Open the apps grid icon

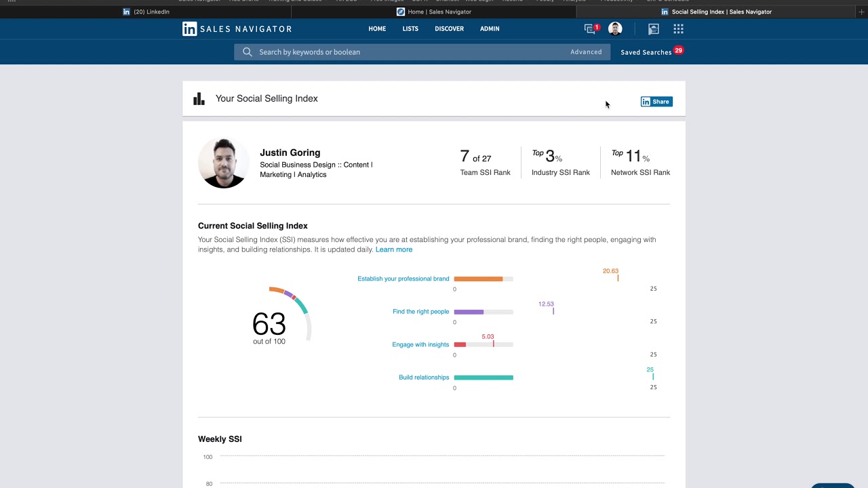(x=678, y=28)
